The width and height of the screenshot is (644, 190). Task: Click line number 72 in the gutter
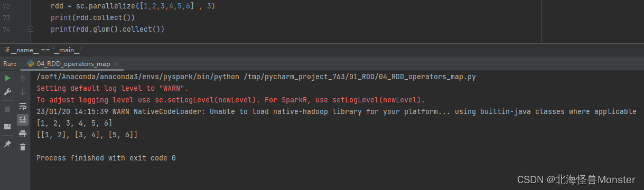[x=6, y=6]
